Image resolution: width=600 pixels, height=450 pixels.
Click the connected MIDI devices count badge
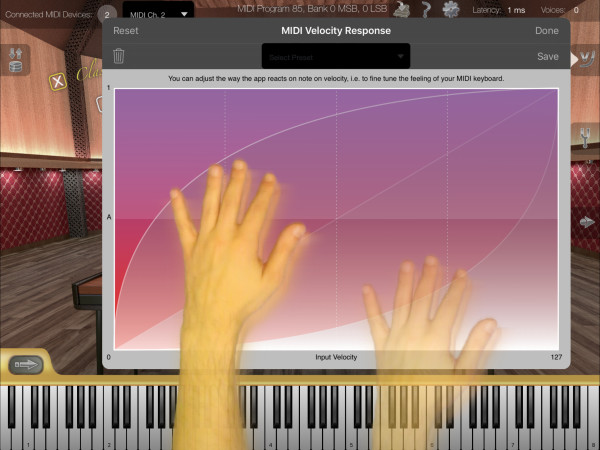(107, 15)
